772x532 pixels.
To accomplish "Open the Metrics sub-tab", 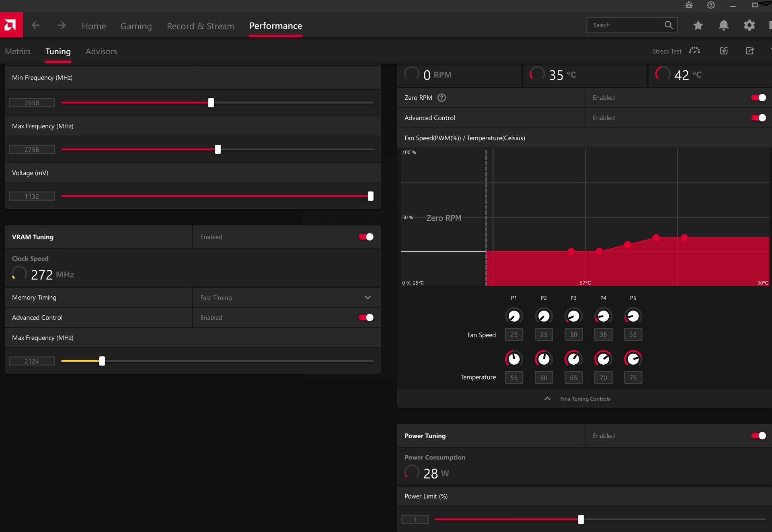I will coord(18,51).
